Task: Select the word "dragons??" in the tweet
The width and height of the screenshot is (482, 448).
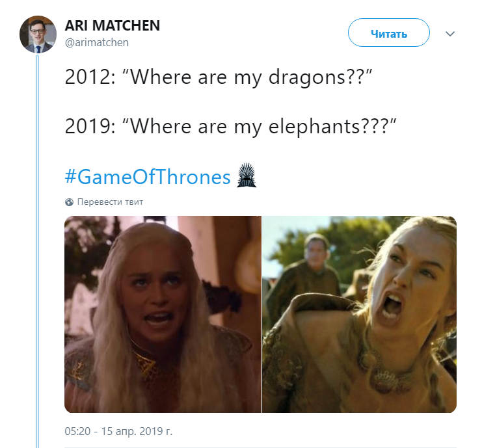Action: pyautogui.click(x=320, y=77)
